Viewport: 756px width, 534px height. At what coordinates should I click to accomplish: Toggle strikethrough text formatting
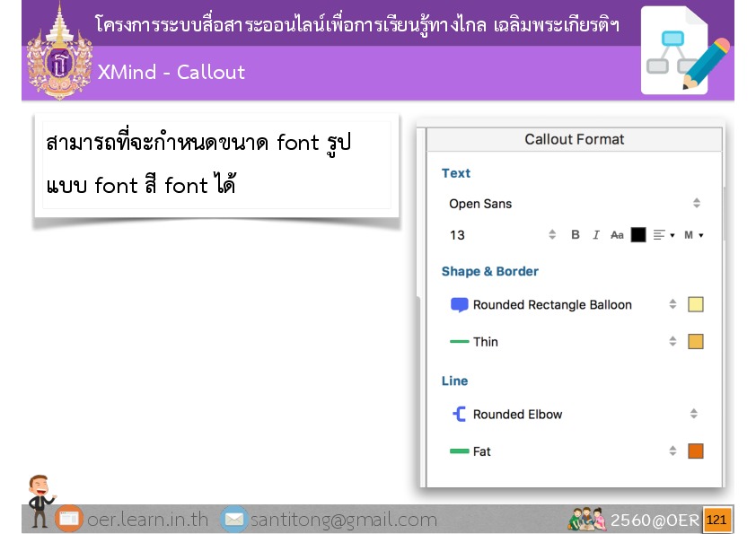coord(617,235)
